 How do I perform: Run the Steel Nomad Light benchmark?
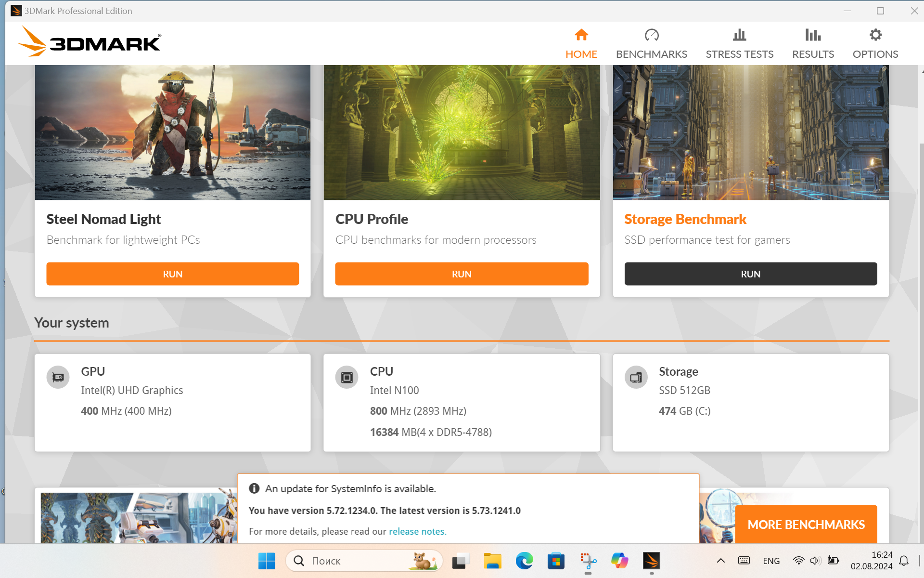pyautogui.click(x=172, y=274)
